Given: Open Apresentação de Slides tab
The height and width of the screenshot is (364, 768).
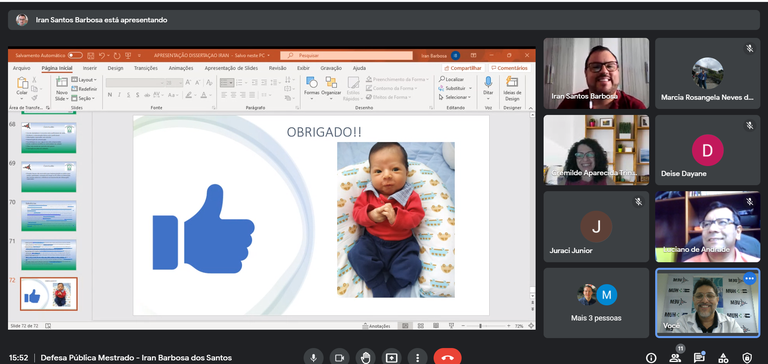Looking at the screenshot, I should [231, 68].
